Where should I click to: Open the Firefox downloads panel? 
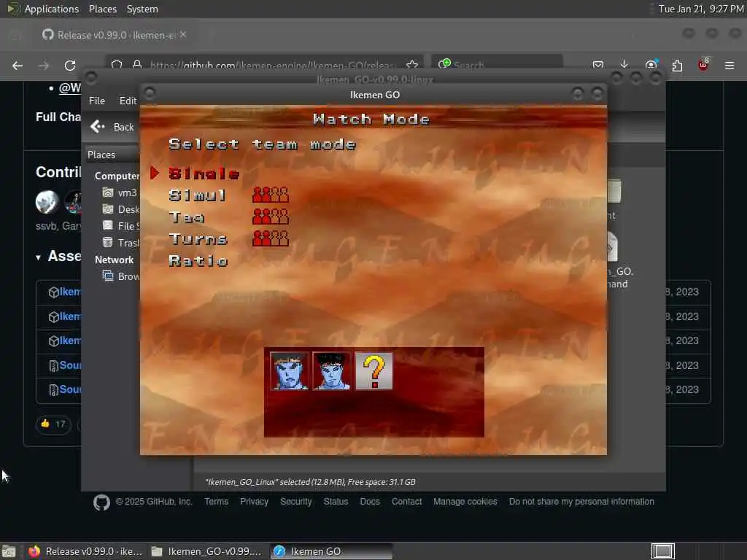pyautogui.click(x=624, y=65)
